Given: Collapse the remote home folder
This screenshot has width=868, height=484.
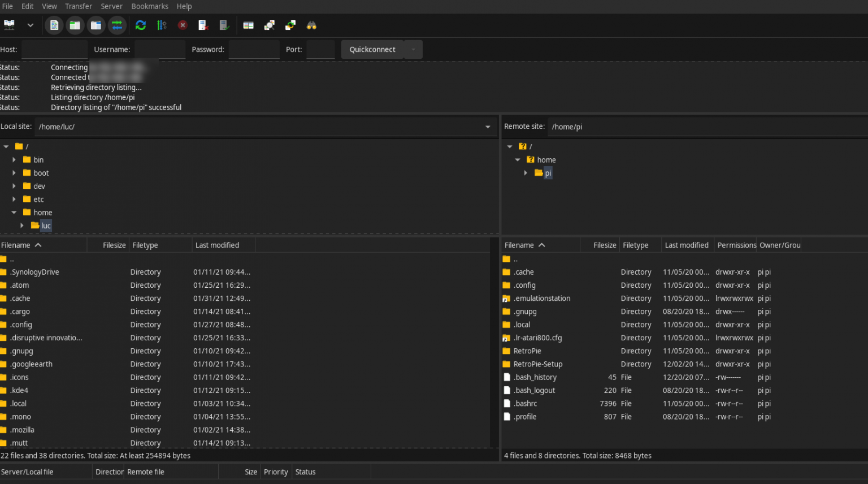Looking at the screenshot, I should tap(518, 160).
